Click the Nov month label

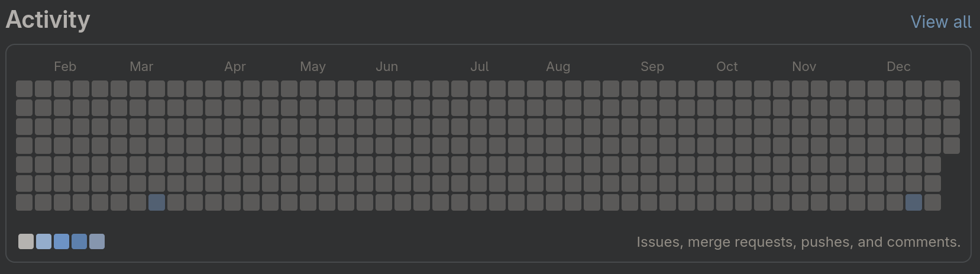(804, 67)
